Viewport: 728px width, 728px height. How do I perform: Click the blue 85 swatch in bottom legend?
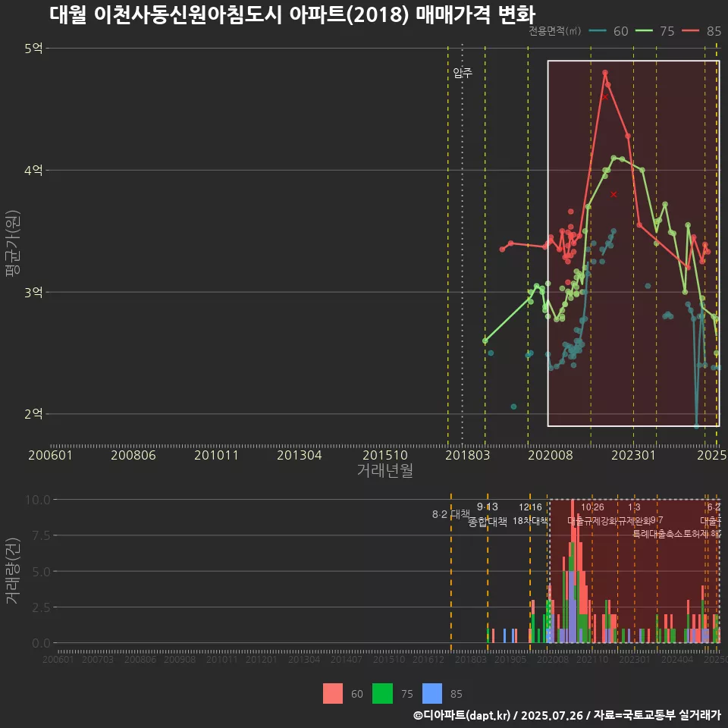[432, 694]
